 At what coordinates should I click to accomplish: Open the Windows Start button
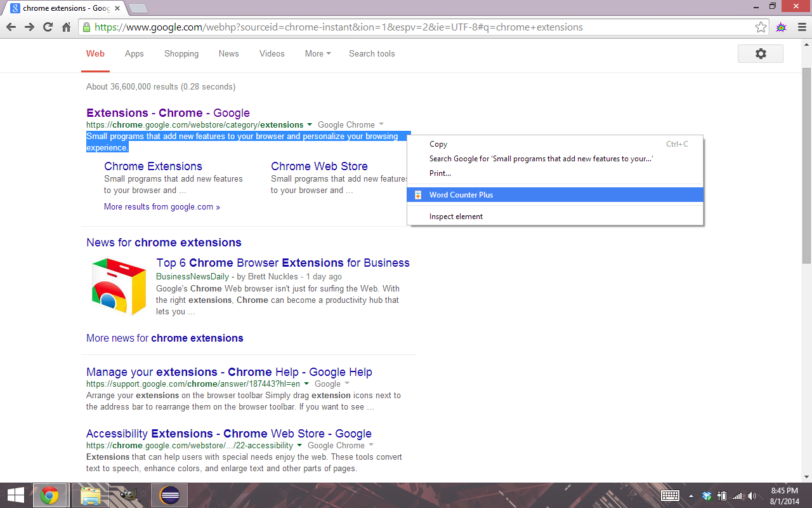coord(15,495)
